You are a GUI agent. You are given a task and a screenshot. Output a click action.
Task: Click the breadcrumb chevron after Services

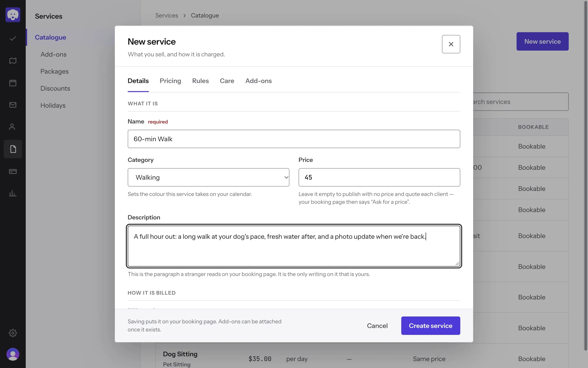point(185,16)
